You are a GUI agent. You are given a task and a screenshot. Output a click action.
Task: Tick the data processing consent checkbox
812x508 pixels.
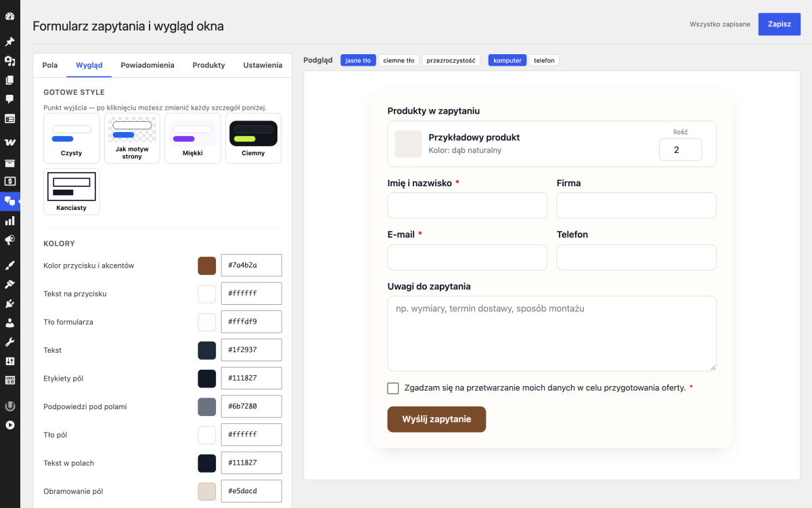(x=393, y=388)
